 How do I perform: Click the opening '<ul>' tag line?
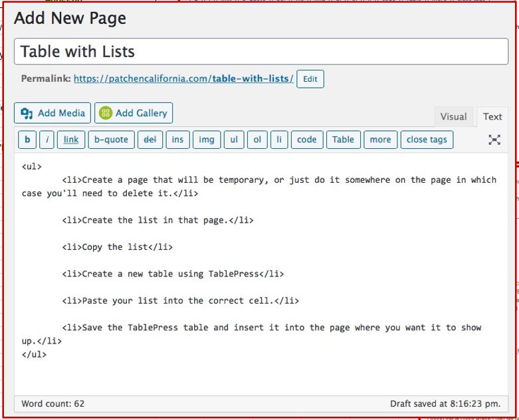coord(32,167)
